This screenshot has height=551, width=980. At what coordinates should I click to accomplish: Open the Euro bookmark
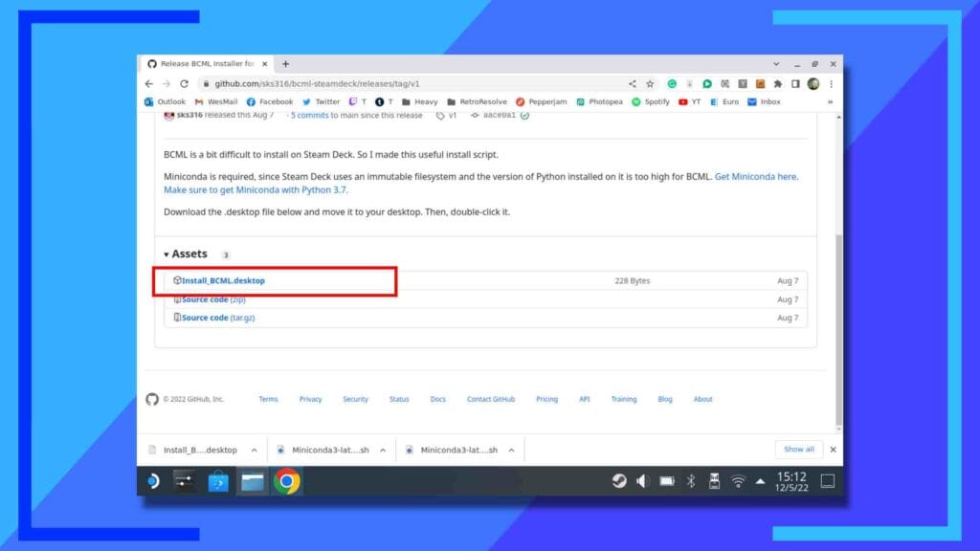724,101
